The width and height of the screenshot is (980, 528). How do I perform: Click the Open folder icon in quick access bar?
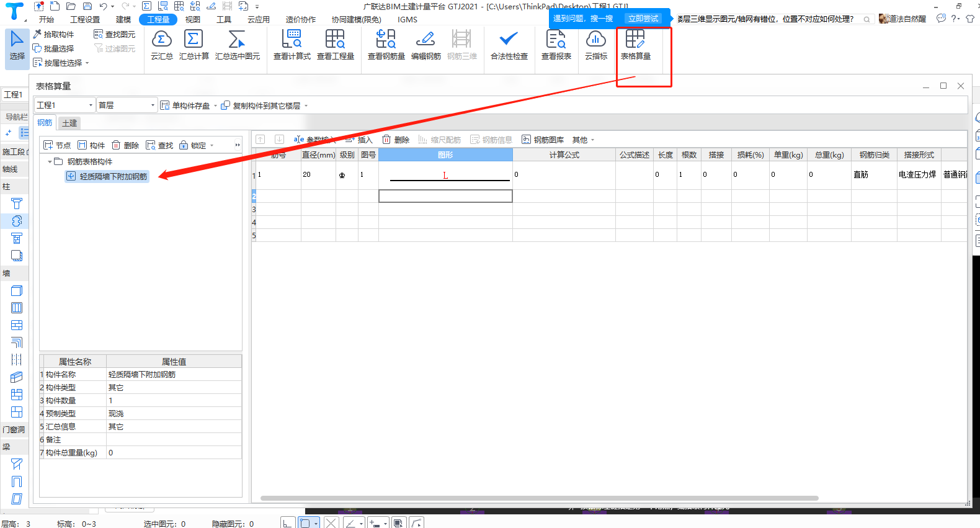click(71, 6)
